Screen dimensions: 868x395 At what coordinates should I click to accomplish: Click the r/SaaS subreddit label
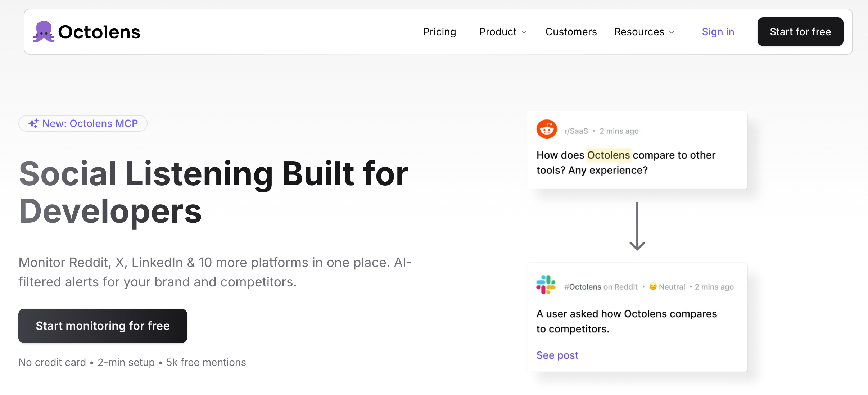pyautogui.click(x=576, y=131)
